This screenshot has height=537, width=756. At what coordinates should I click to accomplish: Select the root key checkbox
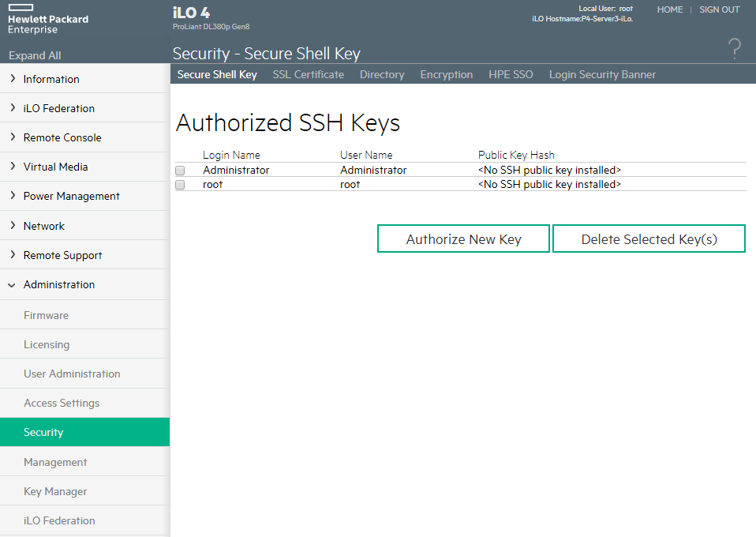[x=180, y=185]
